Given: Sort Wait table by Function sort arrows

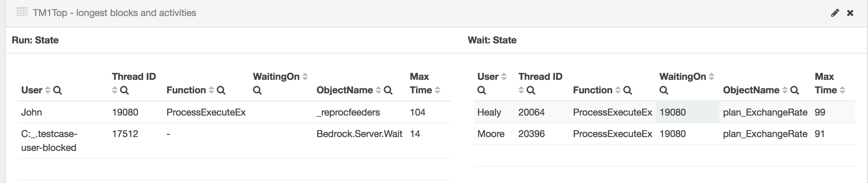Looking at the screenshot, I should tap(618, 90).
